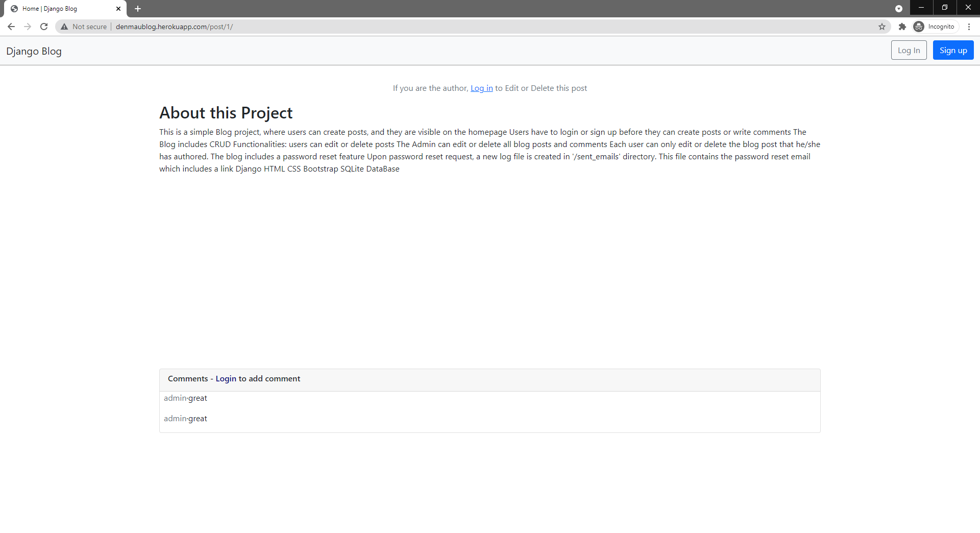
Task: Open Chrome's three-dot menu
Action: tap(969, 27)
